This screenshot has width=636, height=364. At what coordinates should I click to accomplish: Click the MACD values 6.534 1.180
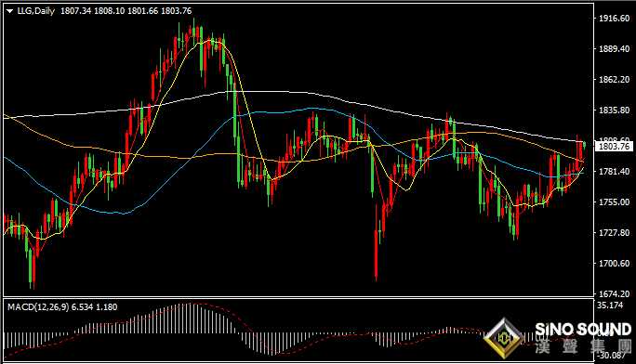95,307
